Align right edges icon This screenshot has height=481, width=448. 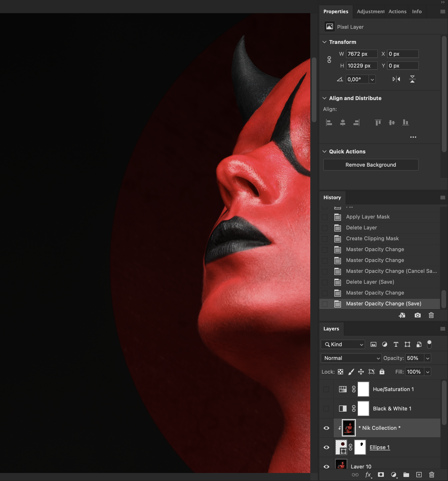(x=356, y=123)
